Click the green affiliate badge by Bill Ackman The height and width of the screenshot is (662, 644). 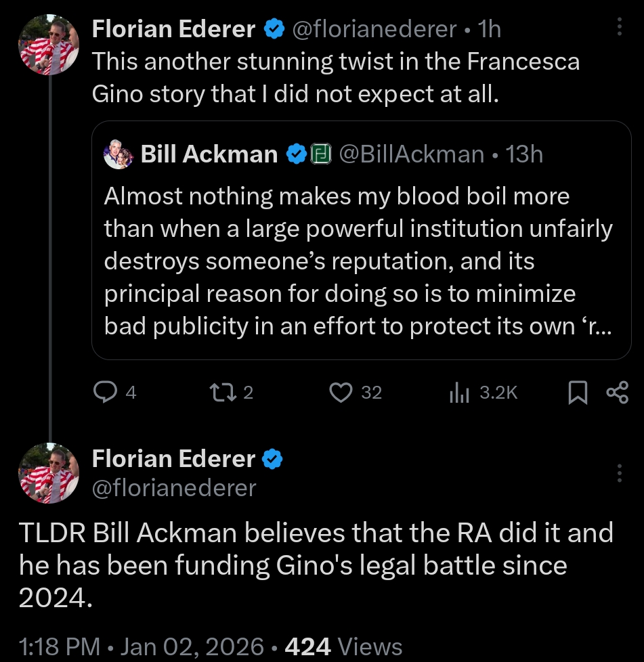click(320, 154)
